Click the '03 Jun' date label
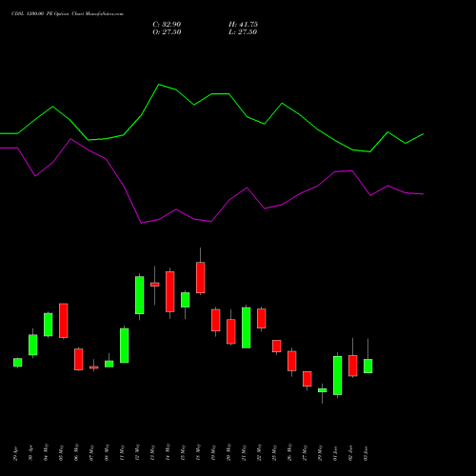The width and height of the screenshot is (476, 476). 367,453
